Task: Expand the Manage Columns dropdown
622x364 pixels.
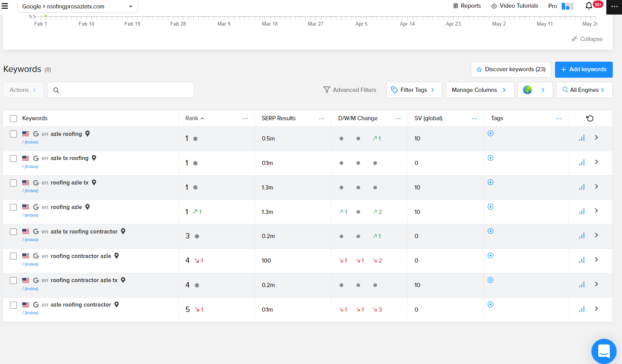Action: coord(479,90)
